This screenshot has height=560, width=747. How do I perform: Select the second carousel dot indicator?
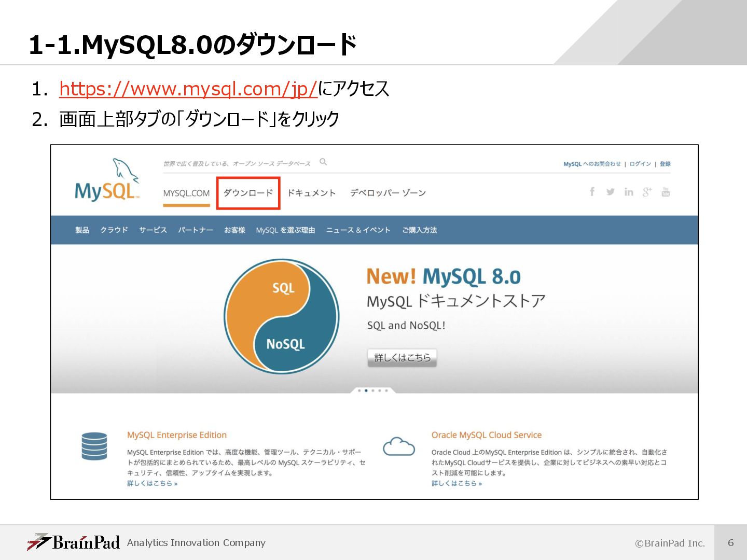366,390
